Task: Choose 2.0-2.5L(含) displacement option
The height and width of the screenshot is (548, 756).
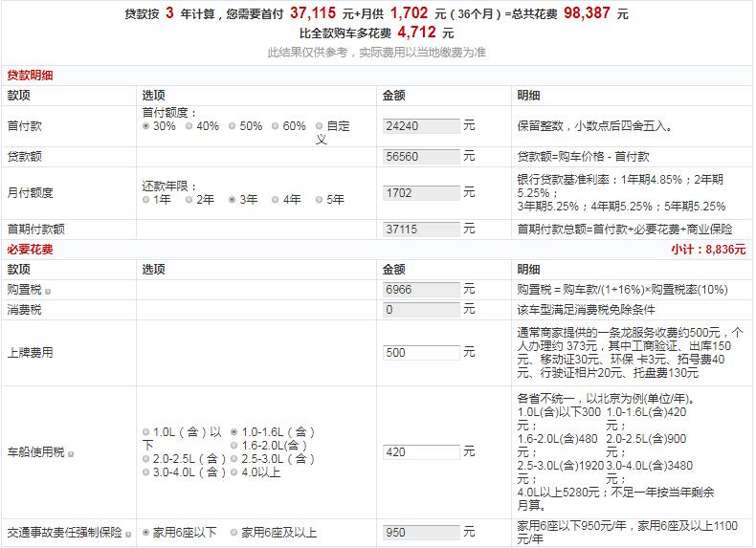Action: pyautogui.click(x=146, y=459)
